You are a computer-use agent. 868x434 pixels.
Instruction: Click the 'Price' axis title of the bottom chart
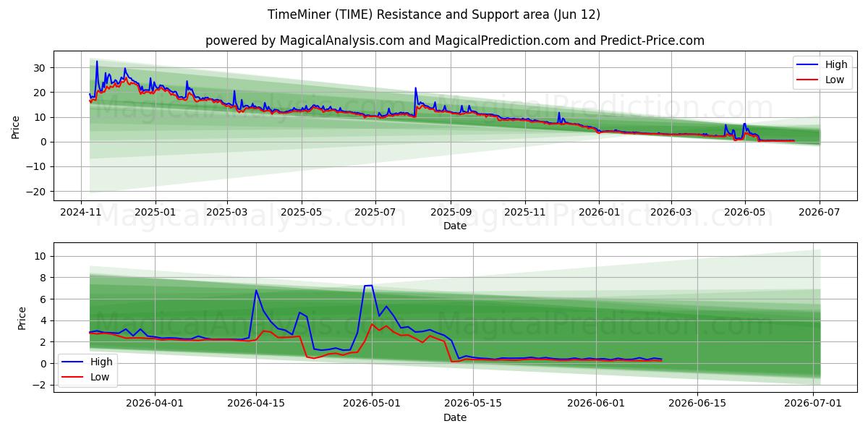click(x=22, y=318)
